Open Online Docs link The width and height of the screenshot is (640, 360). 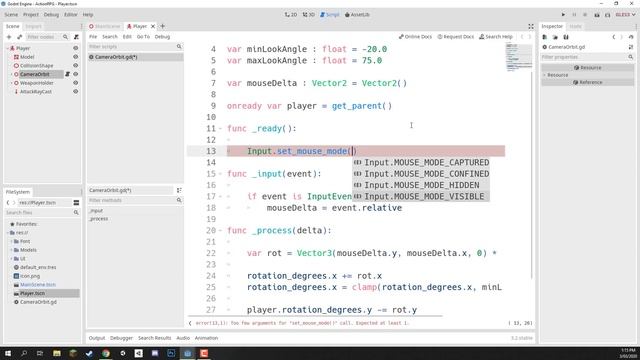coord(415,37)
